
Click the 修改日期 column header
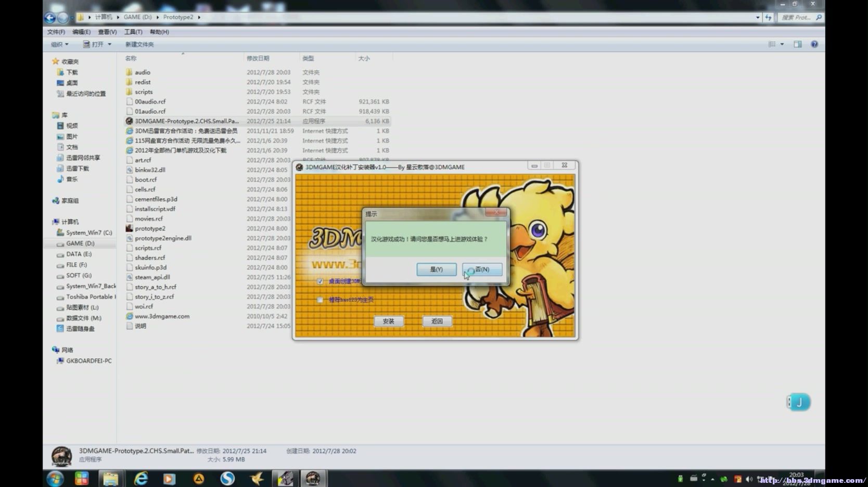(258, 58)
